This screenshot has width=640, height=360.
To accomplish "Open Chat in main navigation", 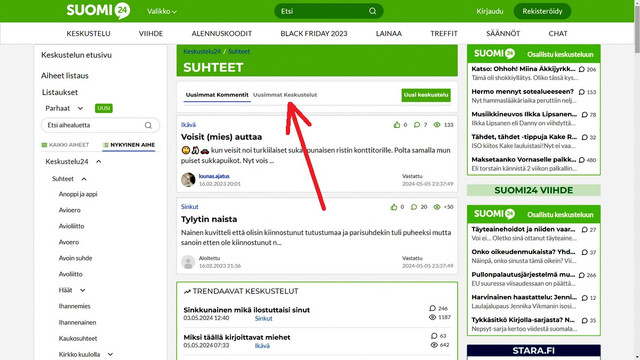I will [x=558, y=33].
